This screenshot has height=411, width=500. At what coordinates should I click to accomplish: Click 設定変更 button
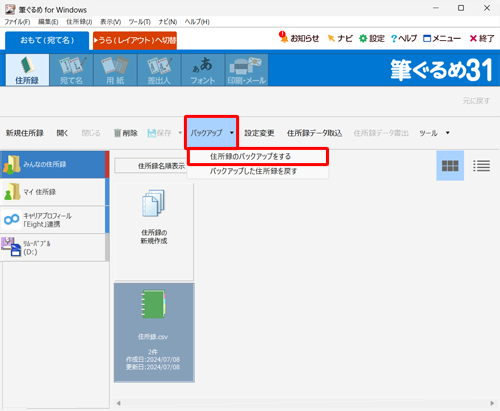(259, 133)
